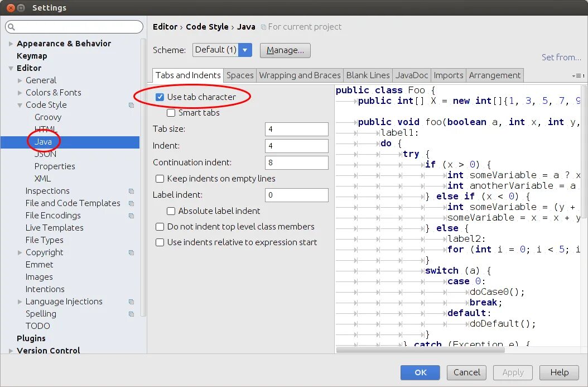This screenshot has width=588, height=387.
Task: Select XML code style
Action: pos(42,179)
